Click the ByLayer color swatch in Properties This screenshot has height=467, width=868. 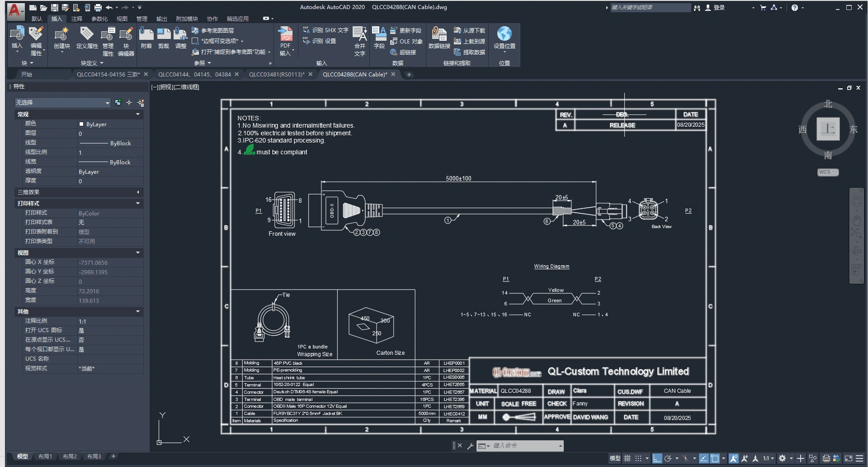tap(81, 124)
